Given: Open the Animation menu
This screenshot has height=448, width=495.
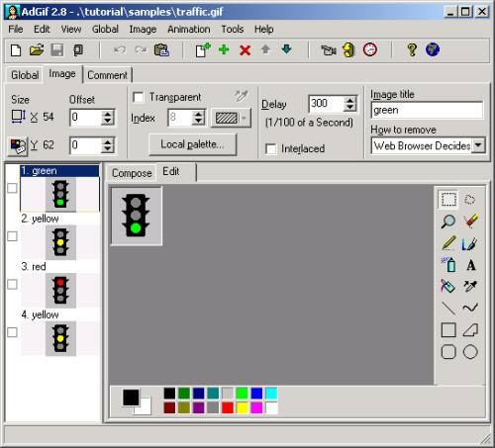Looking at the screenshot, I should tap(189, 30).
